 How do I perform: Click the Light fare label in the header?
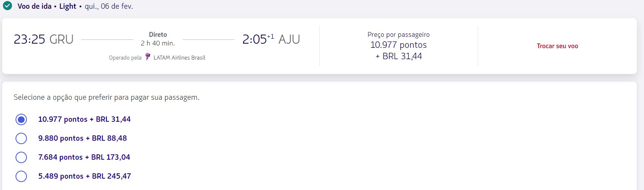[x=68, y=6]
